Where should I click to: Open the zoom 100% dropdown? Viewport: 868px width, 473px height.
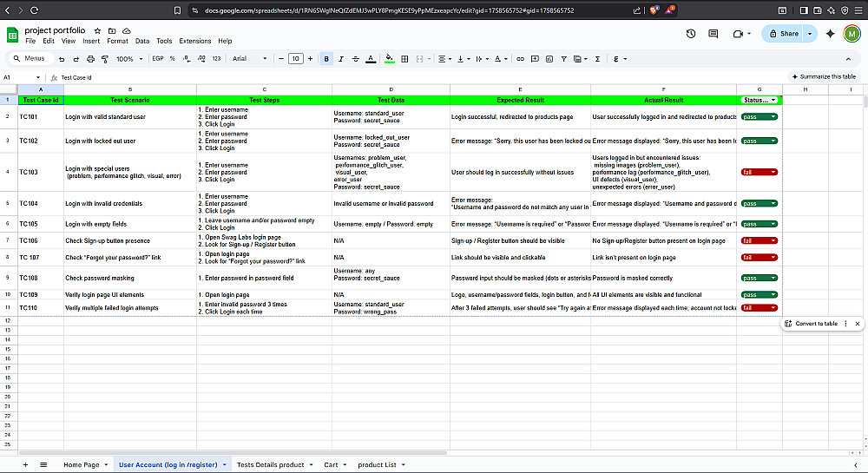[x=129, y=59]
